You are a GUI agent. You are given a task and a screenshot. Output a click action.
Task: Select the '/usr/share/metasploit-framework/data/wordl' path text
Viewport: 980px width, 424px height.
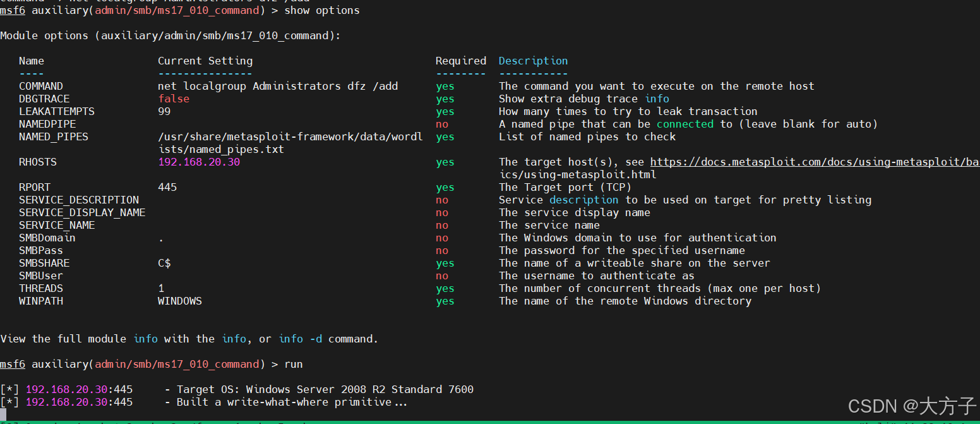click(290, 137)
